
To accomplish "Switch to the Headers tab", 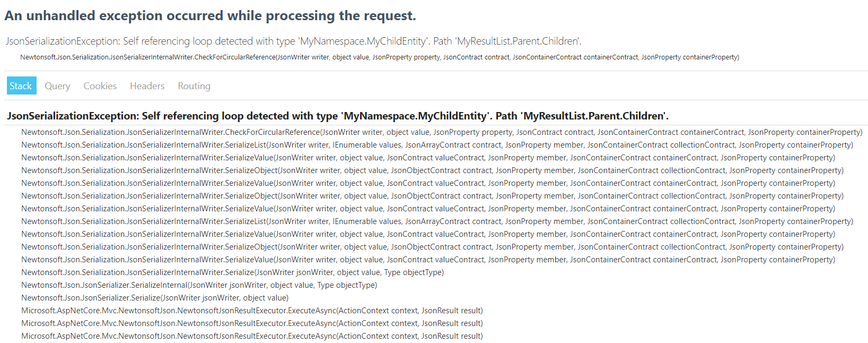I will point(147,85).
